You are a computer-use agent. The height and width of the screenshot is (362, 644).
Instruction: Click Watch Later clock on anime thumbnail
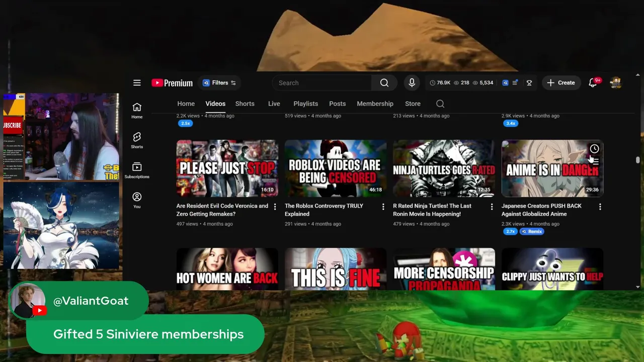(x=594, y=149)
